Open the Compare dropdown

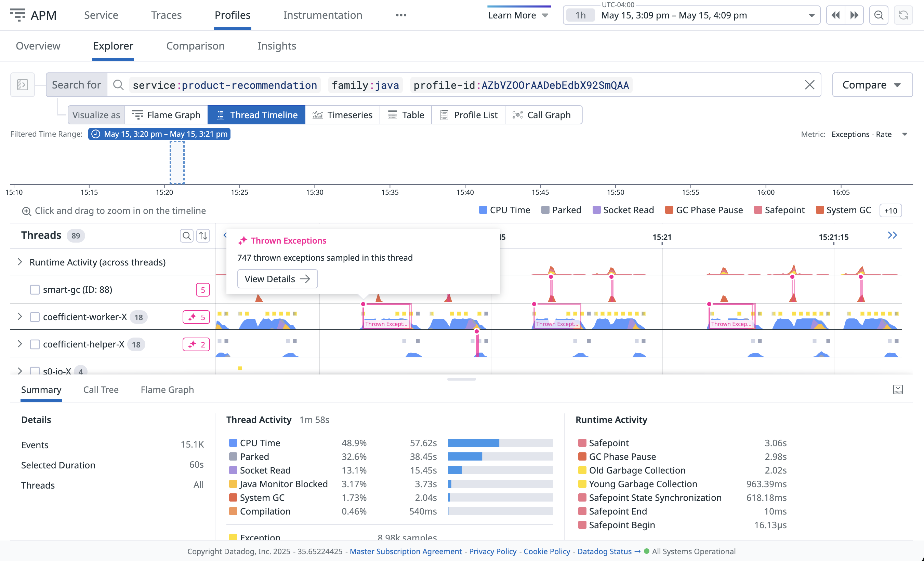tap(872, 85)
